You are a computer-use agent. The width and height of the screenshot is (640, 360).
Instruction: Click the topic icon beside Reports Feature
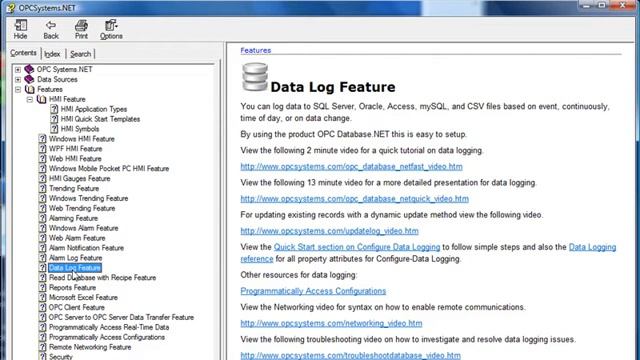[x=42, y=287]
